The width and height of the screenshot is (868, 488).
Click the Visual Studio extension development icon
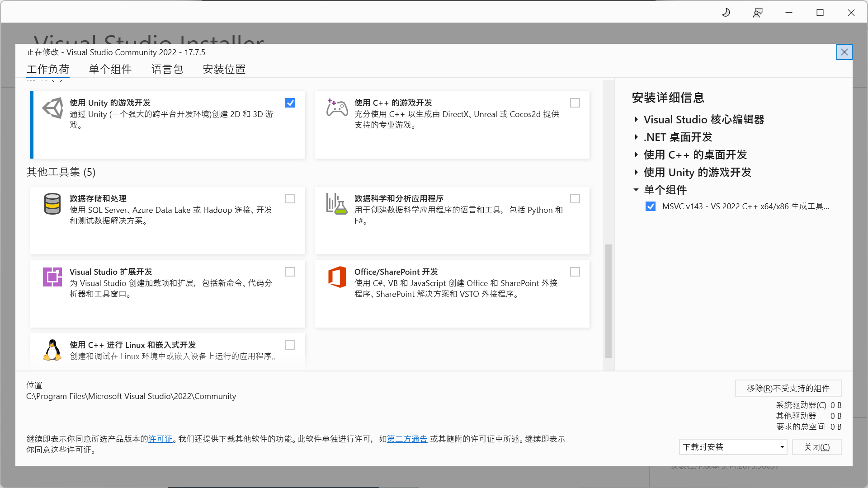(52, 277)
